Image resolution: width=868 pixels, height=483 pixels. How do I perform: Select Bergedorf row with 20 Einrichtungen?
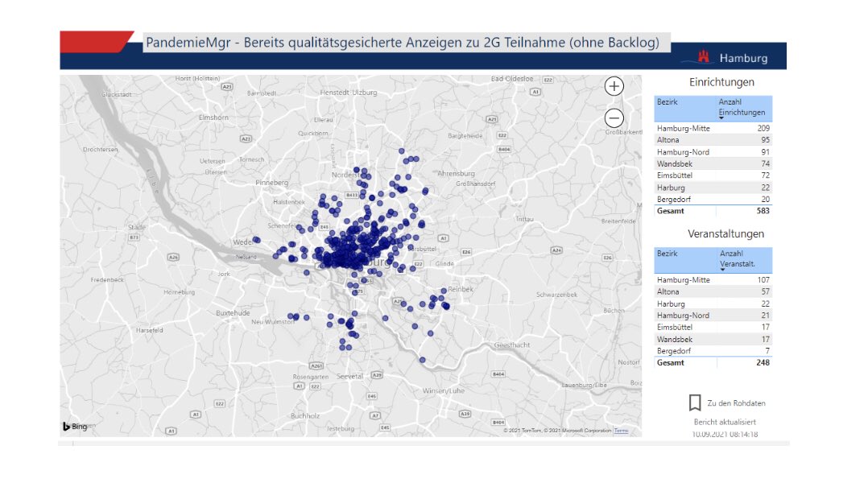[x=713, y=199]
